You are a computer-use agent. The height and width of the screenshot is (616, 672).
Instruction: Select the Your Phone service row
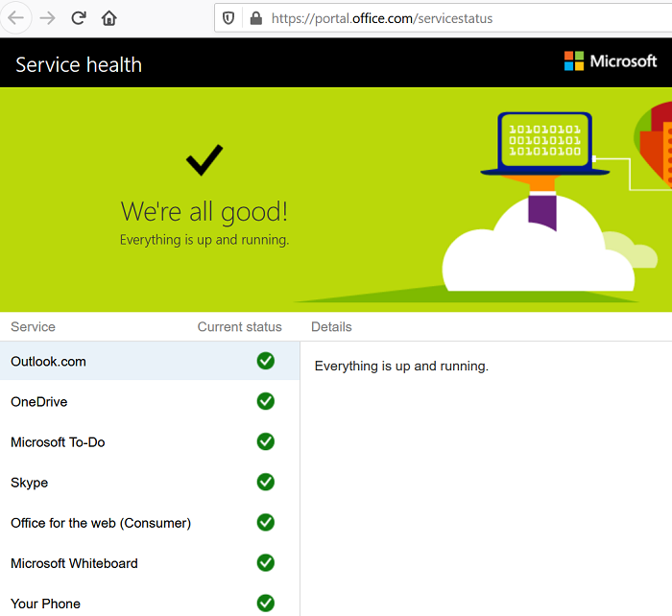click(150, 604)
